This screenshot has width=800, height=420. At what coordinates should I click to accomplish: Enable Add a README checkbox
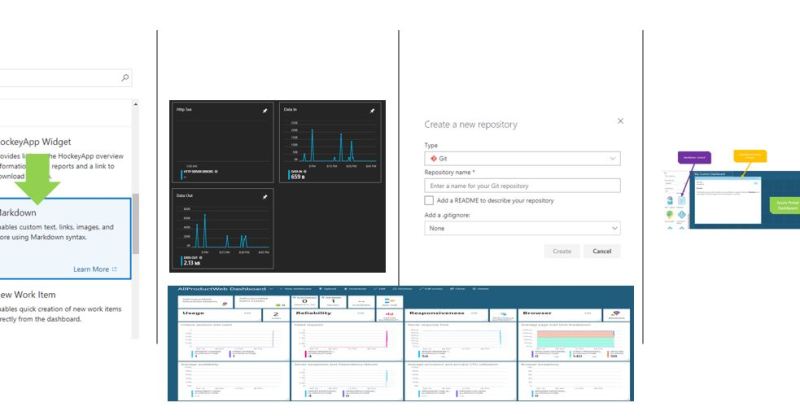pyautogui.click(x=429, y=200)
